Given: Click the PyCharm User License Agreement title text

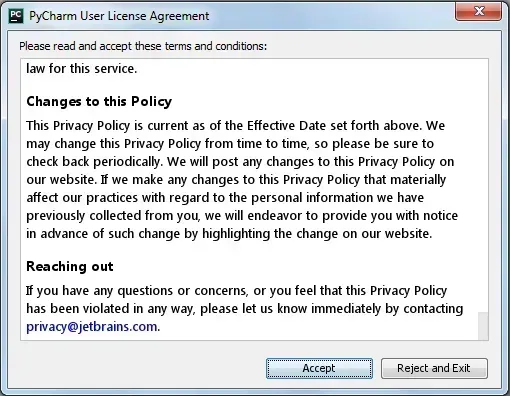Looking at the screenshot, I should 119,16.
